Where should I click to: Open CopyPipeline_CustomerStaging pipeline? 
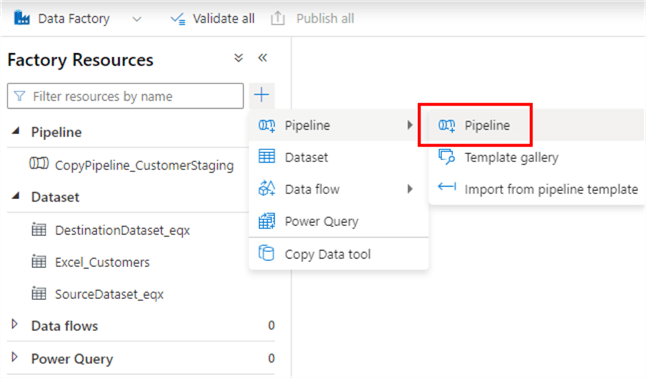pyautogui.click(x=144, y=165)
